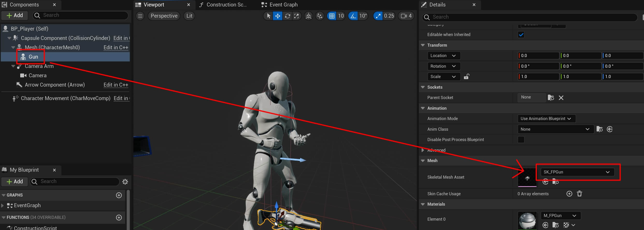Open scale snap value 0.25
Viewport: 644px width, 230px height.
[x=389, y=16]
